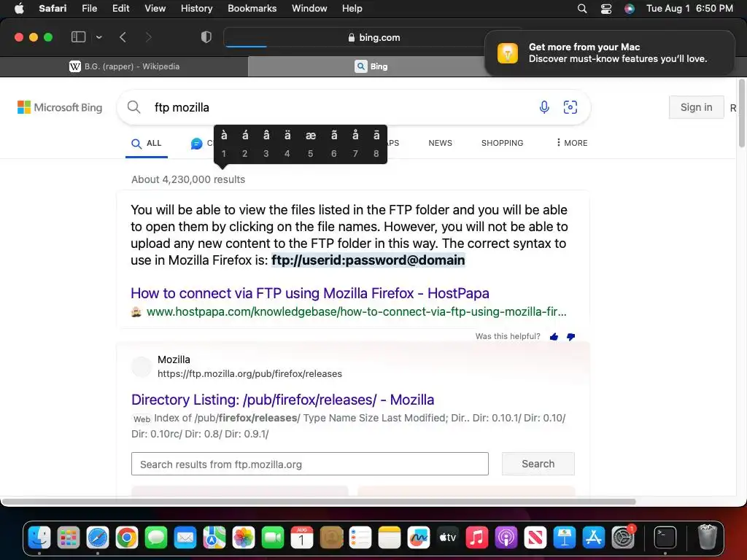Click the thumbs down icon

(570, 337)
